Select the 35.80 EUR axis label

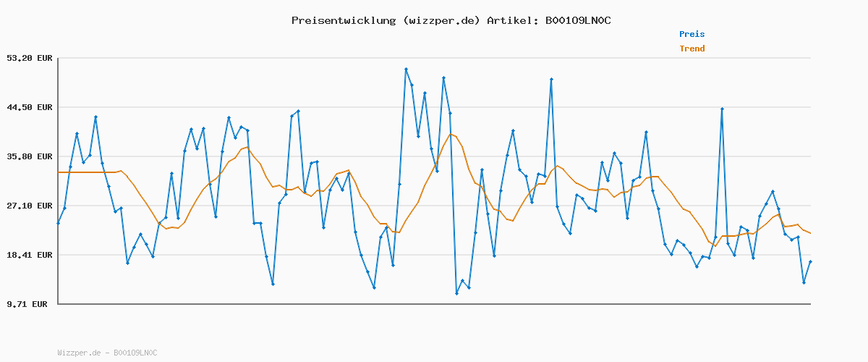pyautogui.click(x=29, y=156)
